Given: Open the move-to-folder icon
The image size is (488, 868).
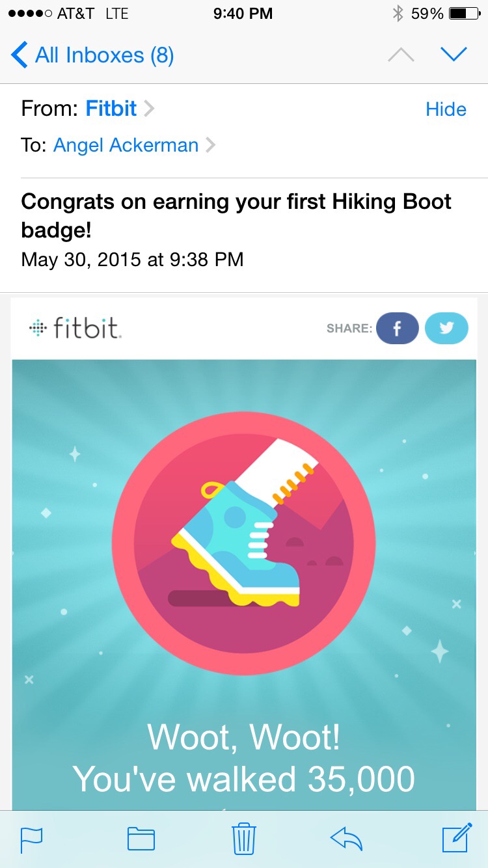Looking at the screenshot, I should [141, 838].
